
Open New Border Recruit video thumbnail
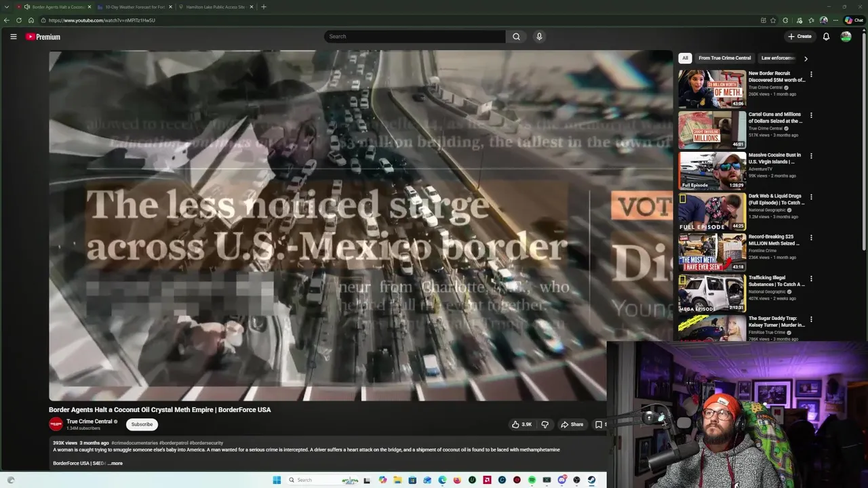point(712,89)
